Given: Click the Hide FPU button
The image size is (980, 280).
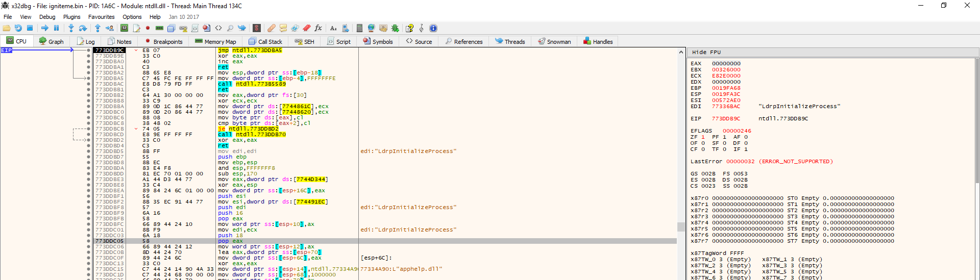Looking at the screenshot, I should tap(706, 52).
